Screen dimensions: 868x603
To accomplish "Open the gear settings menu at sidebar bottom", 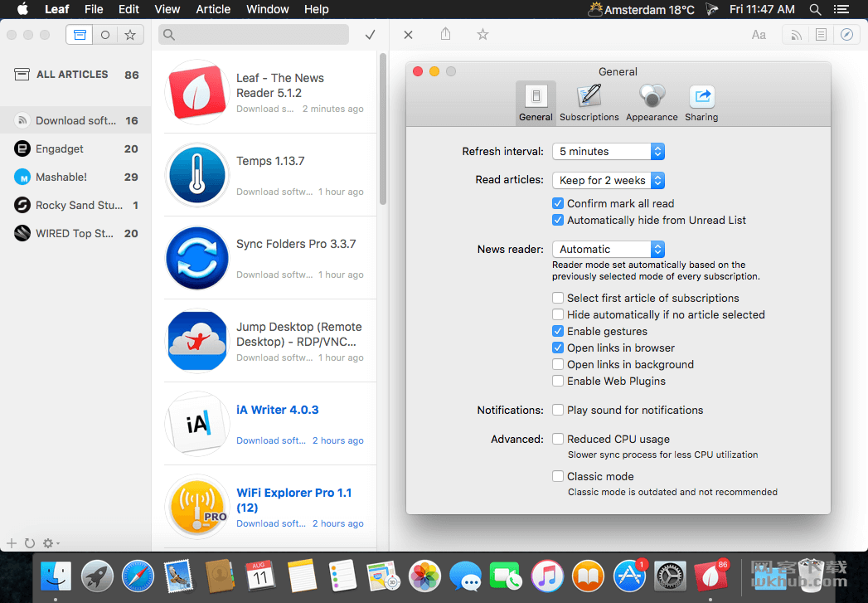I will click(x=51, y=543).
